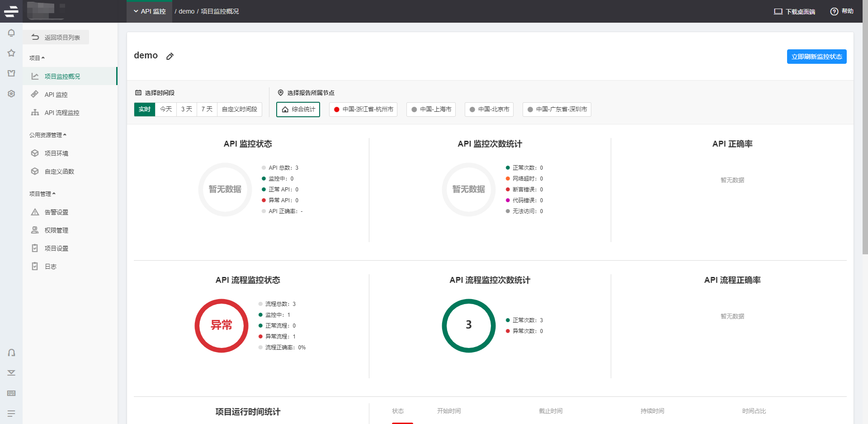Click legend entry API 总数: 3
This screenshot has height=424, width=868.
(280, 167)
